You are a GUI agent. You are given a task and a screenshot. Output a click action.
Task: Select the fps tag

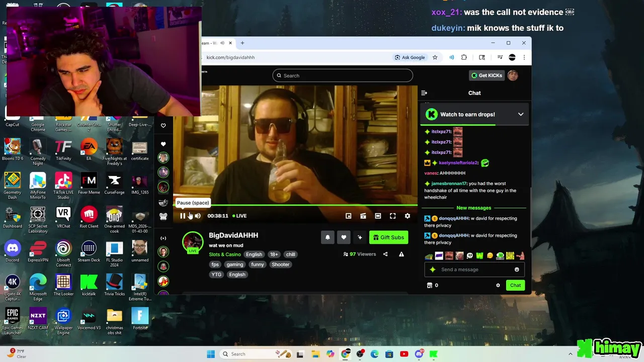point(215,264)
